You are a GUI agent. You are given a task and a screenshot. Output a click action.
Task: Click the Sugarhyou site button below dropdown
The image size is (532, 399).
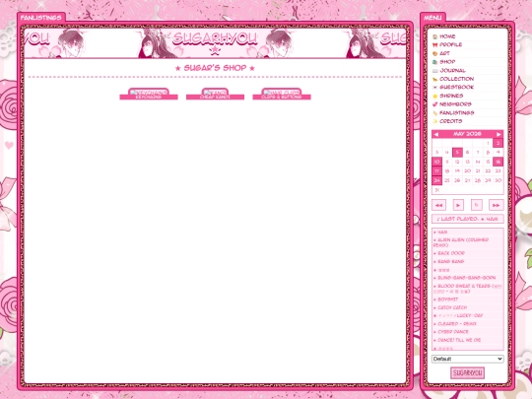(467, 372)
